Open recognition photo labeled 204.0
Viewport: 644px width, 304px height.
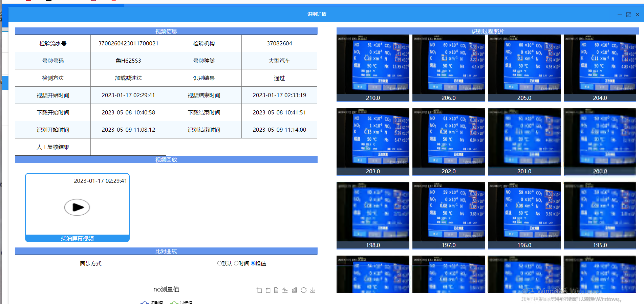pos(600,68)
